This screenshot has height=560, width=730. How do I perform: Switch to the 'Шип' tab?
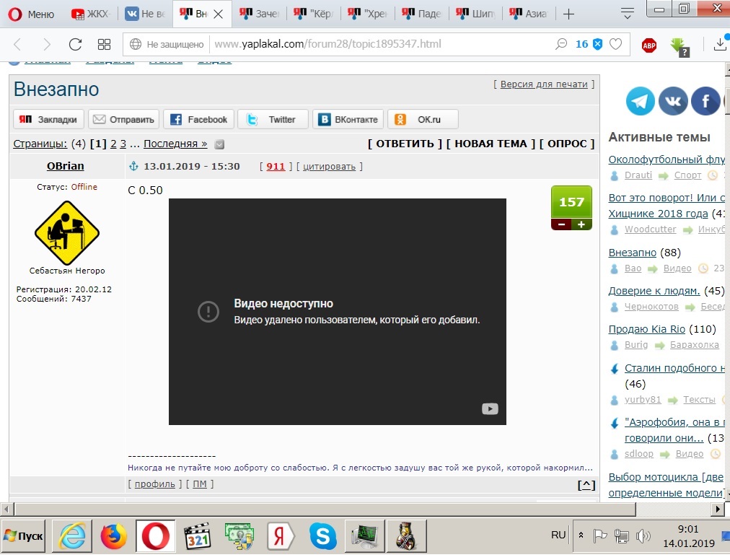tap(475, 14)
